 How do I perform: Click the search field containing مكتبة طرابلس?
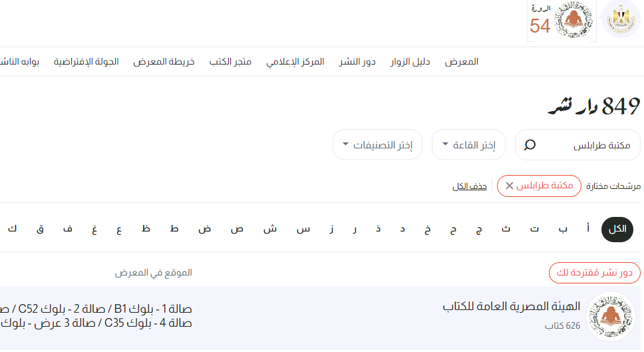coord(577,144)
